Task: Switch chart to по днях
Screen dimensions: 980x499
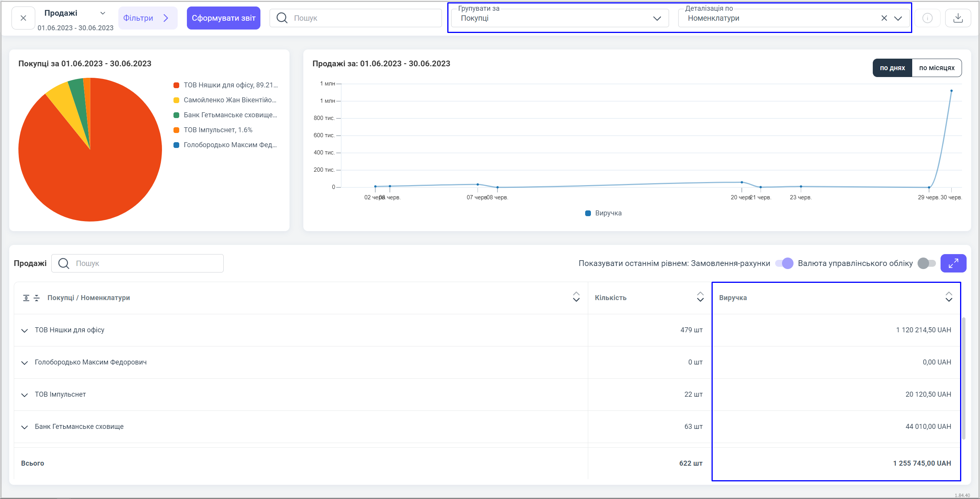Action: pos(892,68)
